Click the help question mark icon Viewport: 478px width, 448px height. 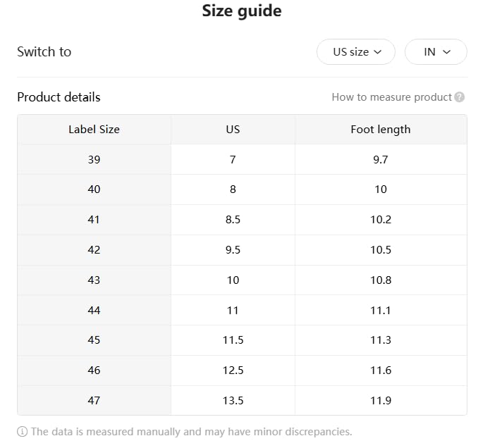(x=460, y=97)
